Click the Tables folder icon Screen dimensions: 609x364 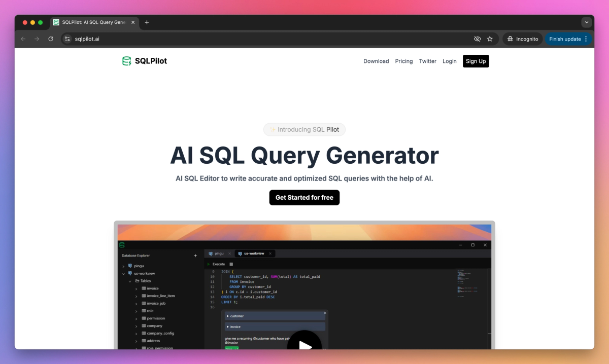coord(137,281)
